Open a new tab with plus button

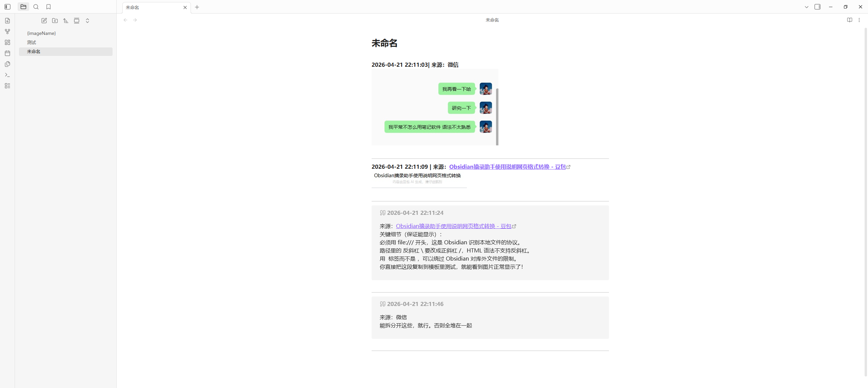click(197, 7)
